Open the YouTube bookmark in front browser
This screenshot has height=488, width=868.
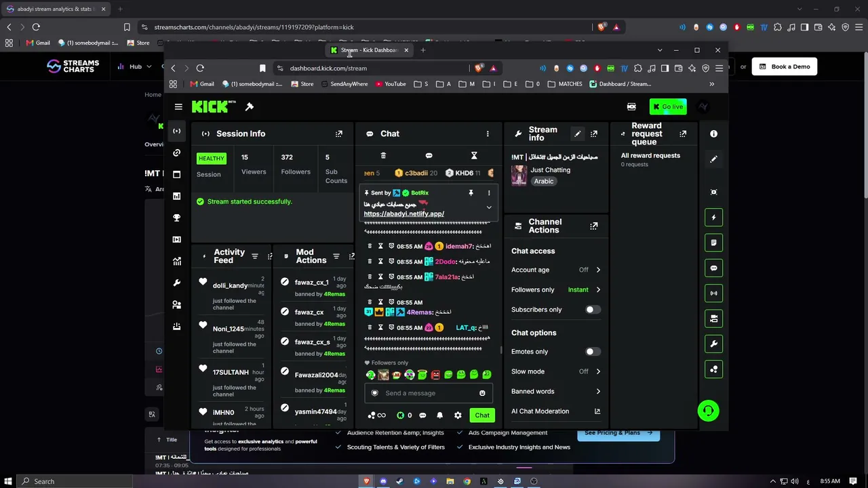(390, 84)
